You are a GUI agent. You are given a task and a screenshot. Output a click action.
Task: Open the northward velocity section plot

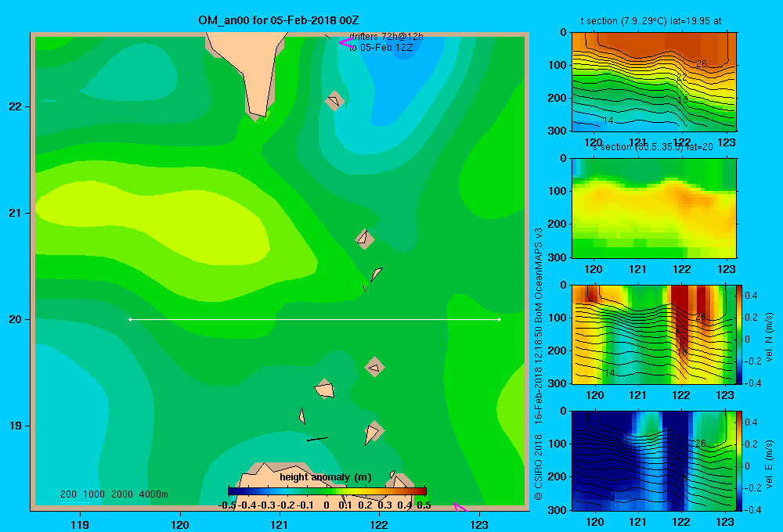point(653,334)
